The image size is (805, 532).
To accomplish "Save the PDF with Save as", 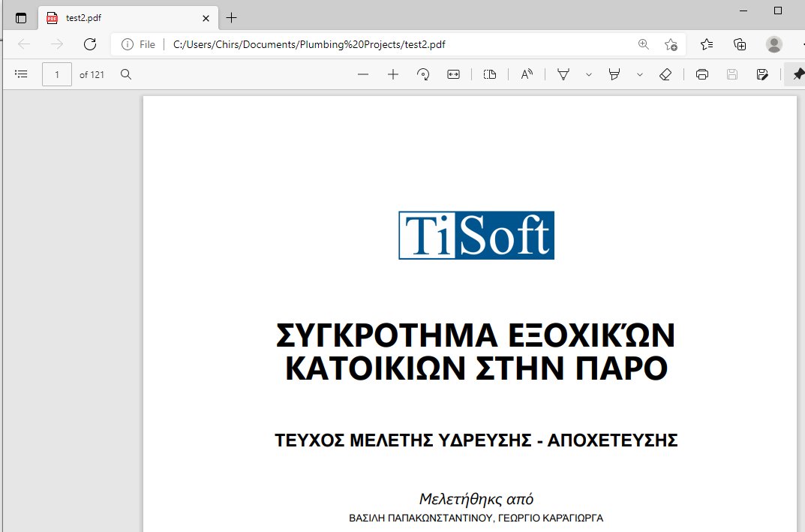I will tap(761, 74).
